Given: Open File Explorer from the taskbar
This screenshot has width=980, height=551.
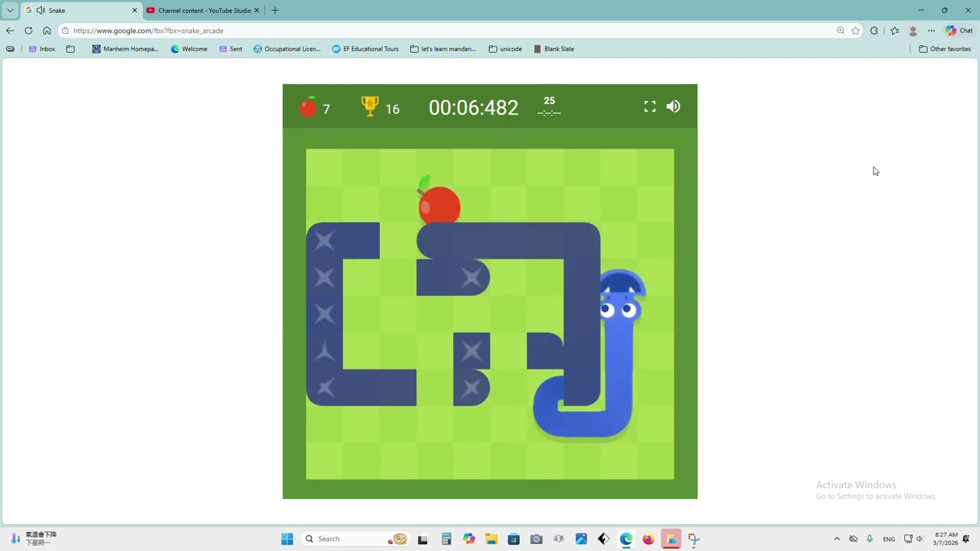Looking at the screenshot, I should tap(491, 539).
